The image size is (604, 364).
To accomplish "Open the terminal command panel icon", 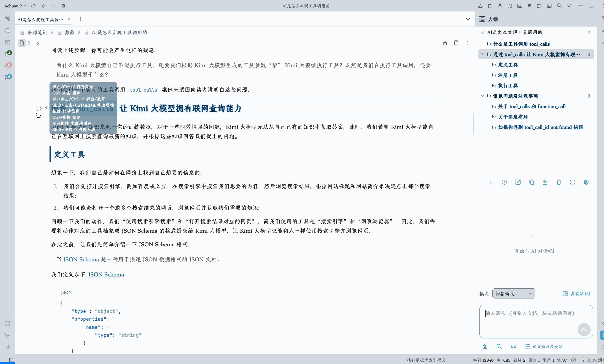I will click(x=549, y=6).
